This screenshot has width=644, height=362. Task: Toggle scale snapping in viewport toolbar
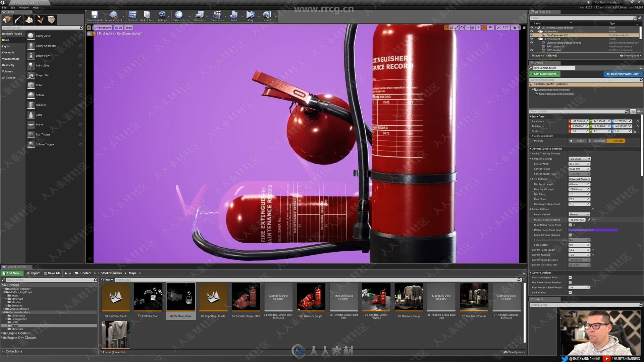[498, 28]
